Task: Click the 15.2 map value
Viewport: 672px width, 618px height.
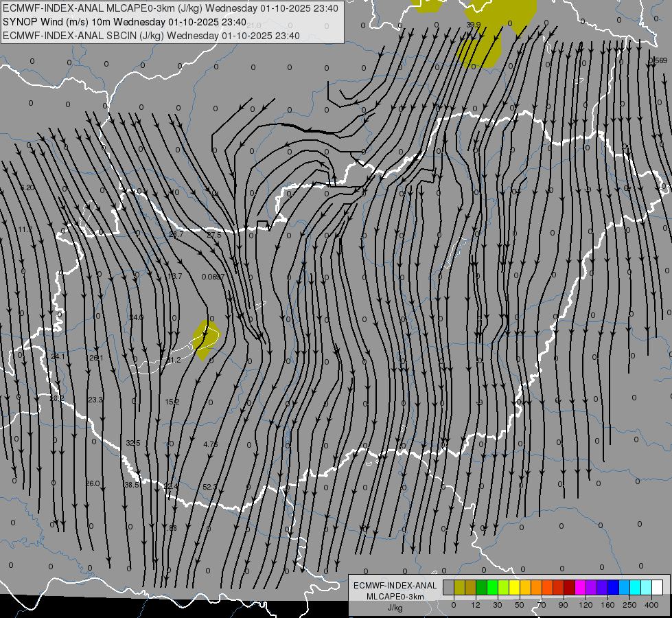Action: coord(172,402)
